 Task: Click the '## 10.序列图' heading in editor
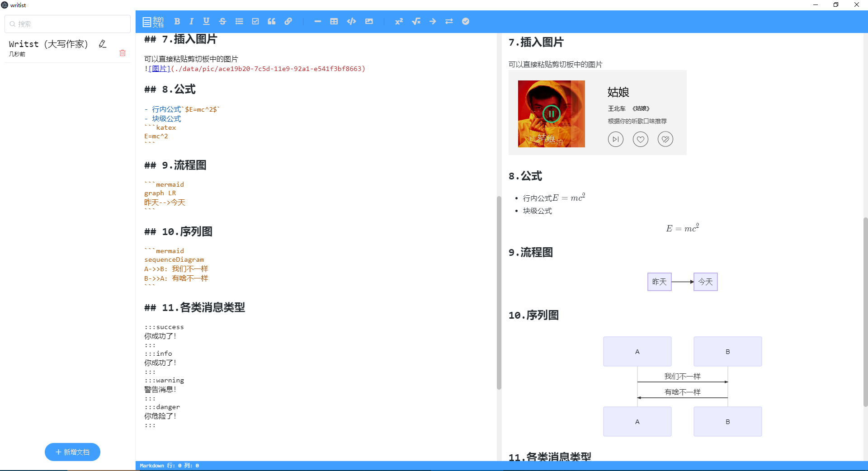(178, 231)
